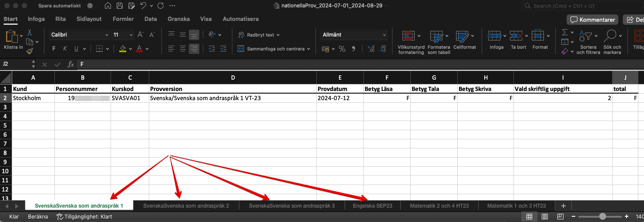
Task: Click the undo arrow icon
Action: [x=143, y=6]
